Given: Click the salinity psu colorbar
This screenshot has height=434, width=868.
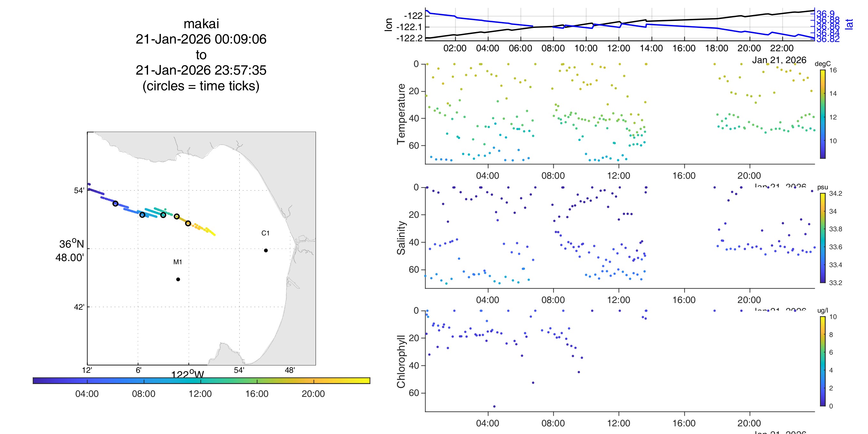Looking at the screenshot, I should [823, 238].
